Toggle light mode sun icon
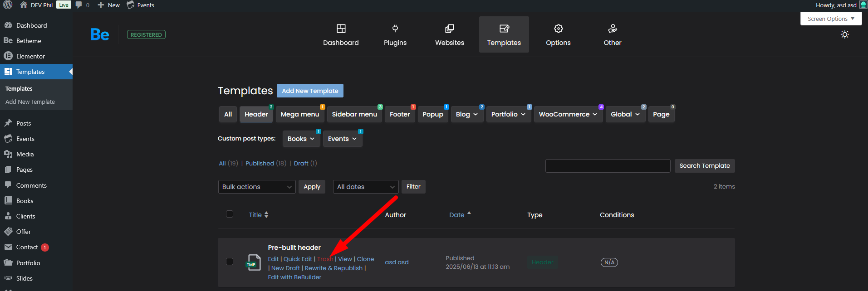 click(844, 34)
